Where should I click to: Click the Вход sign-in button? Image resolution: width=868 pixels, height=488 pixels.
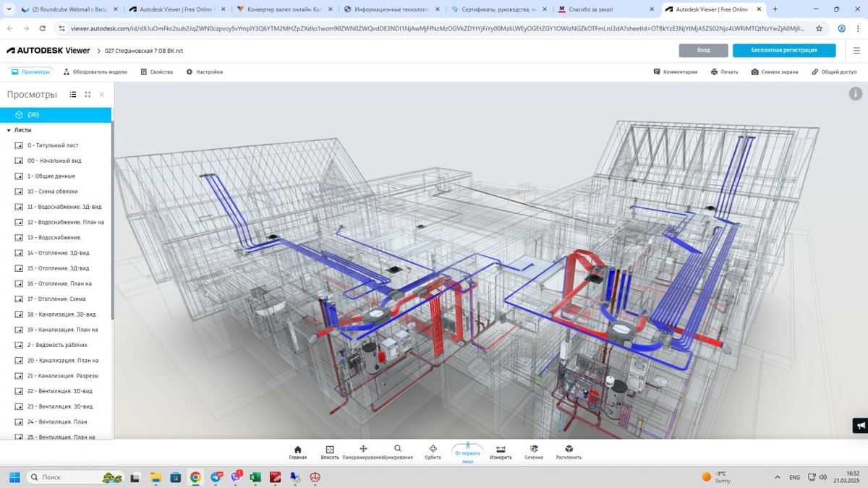click(x=703, y=51)
